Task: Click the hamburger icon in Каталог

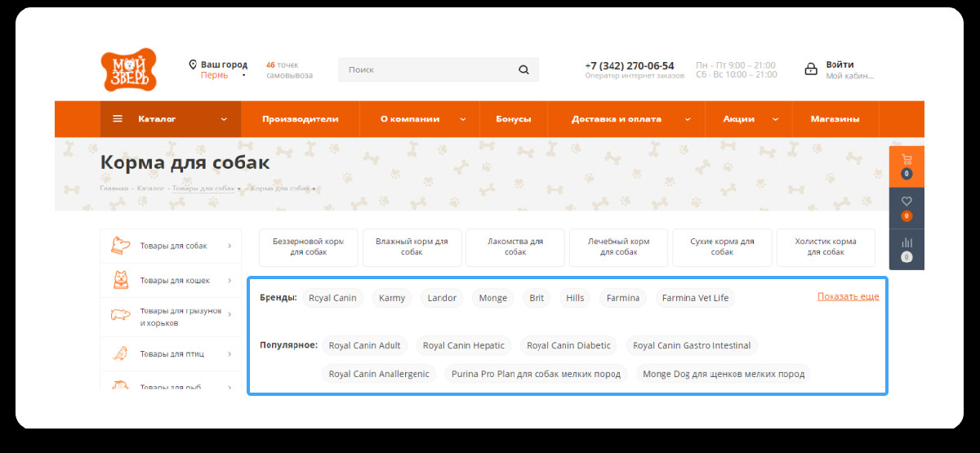Action: (118, 118)
